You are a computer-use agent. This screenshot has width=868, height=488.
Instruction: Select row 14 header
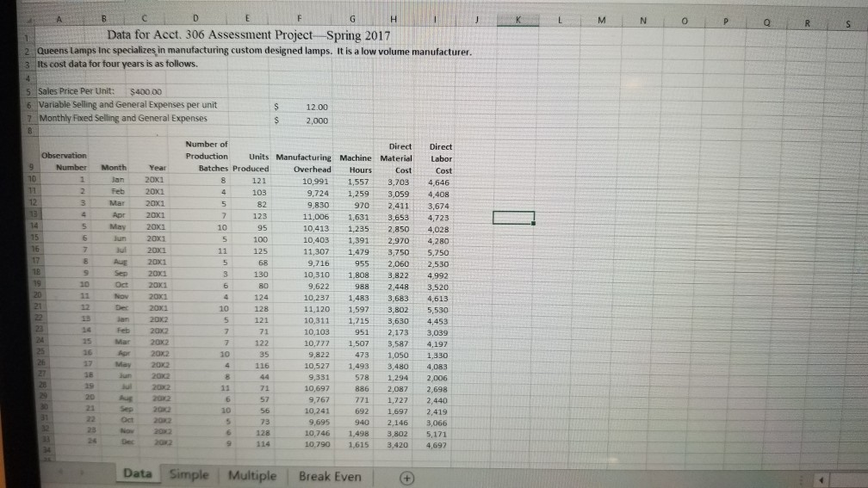34,225
